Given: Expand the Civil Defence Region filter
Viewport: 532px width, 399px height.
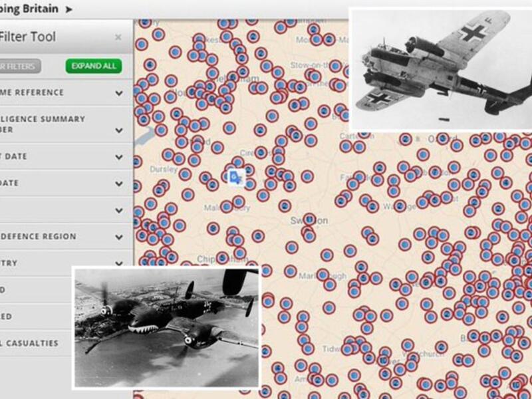Looking at the screenshot, I should tap(60, 236).
